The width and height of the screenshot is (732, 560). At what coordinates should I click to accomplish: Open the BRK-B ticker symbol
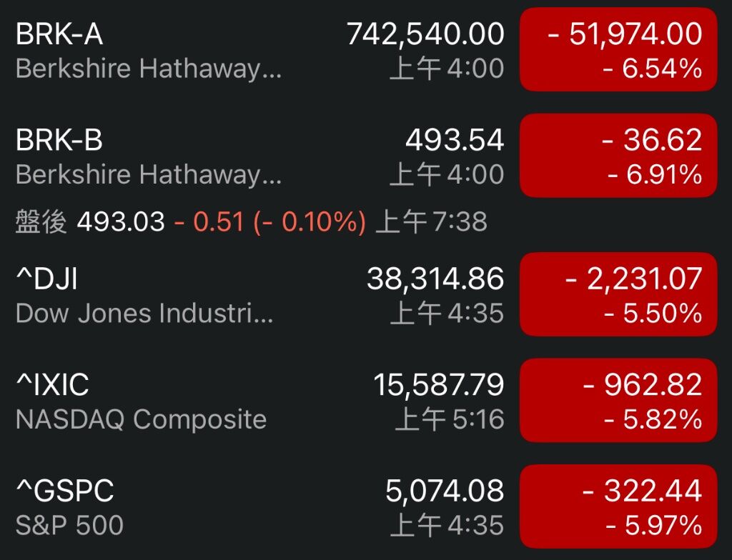(59, 140)
